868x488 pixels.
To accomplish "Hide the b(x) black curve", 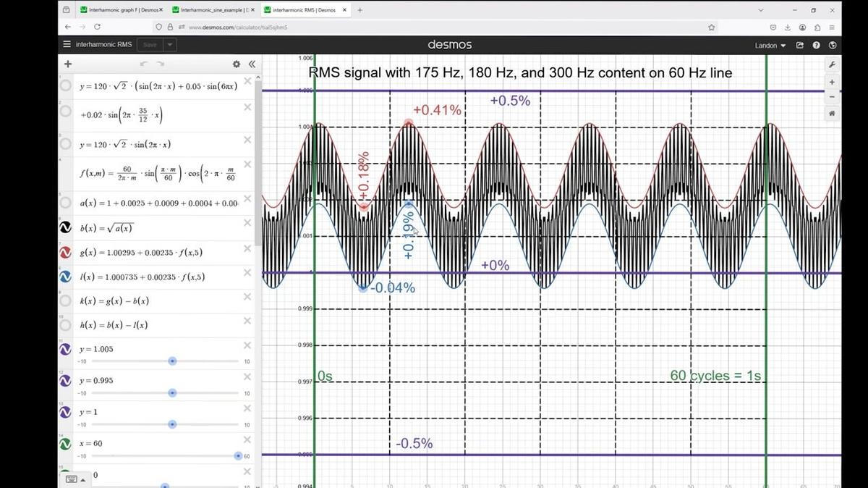I will pyautogui.click(x=66, y=228).
